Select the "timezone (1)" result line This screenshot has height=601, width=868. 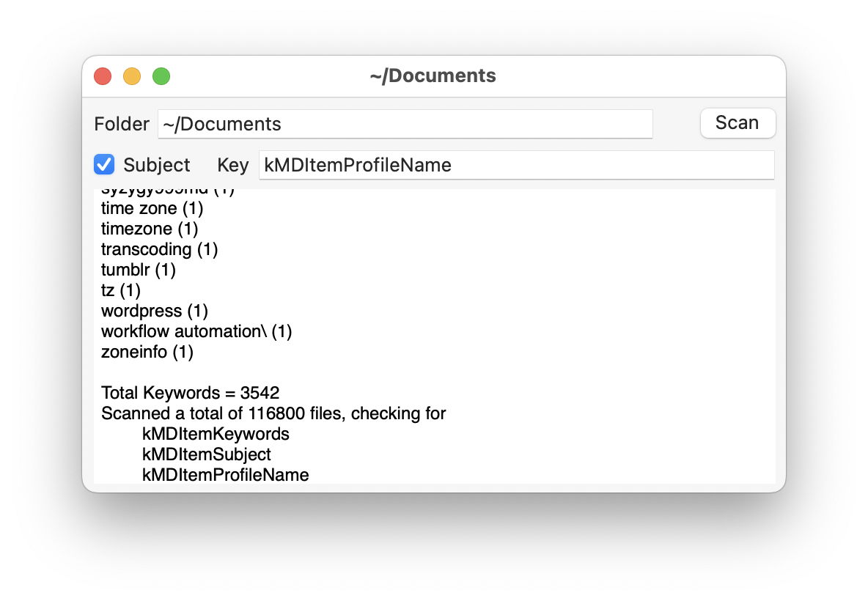coord(150,229)
